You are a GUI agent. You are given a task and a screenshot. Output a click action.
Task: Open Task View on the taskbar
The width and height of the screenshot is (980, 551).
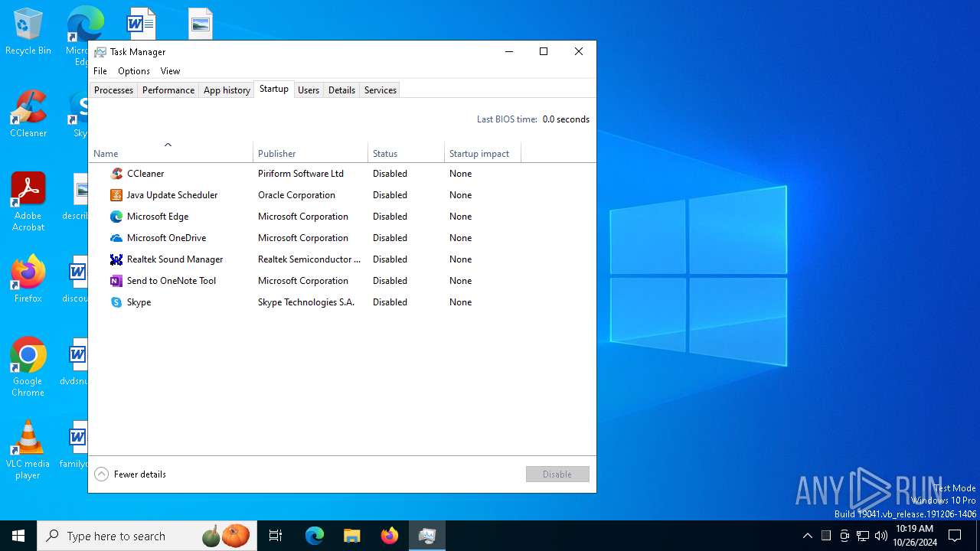(276, 536)
